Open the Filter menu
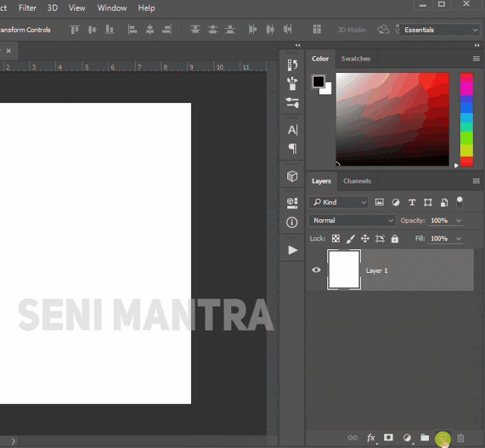485x448 pixels. [x=27, y=8]
